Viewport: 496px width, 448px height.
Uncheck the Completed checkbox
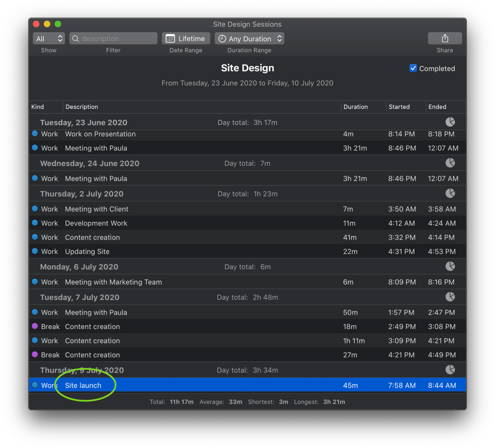pos(413,68)
